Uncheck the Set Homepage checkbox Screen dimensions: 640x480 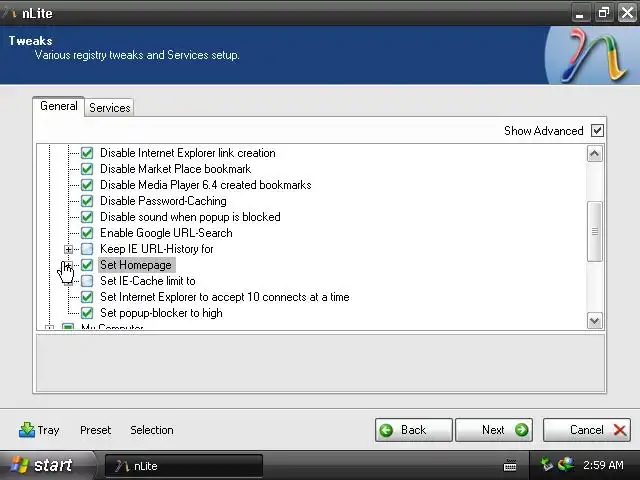[x=87, y=265]
